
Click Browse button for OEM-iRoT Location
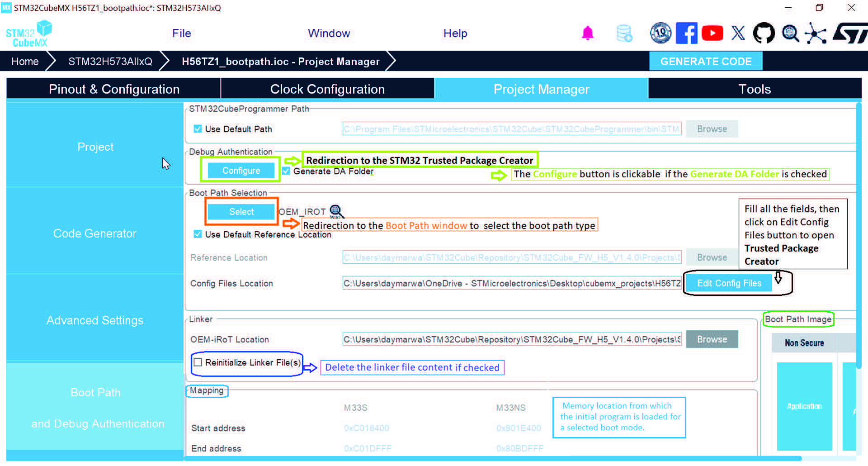tap(712, 339)
